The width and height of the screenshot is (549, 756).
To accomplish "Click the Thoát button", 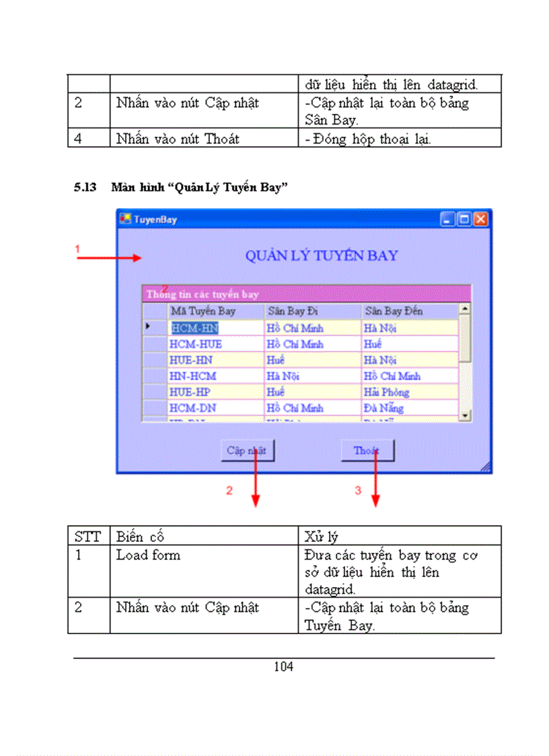I will coord(367,450).
